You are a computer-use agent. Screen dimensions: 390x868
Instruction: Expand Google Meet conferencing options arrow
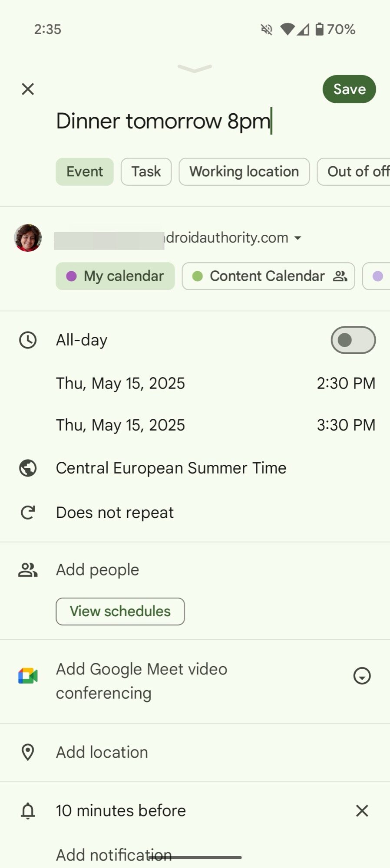coord(362,676)
